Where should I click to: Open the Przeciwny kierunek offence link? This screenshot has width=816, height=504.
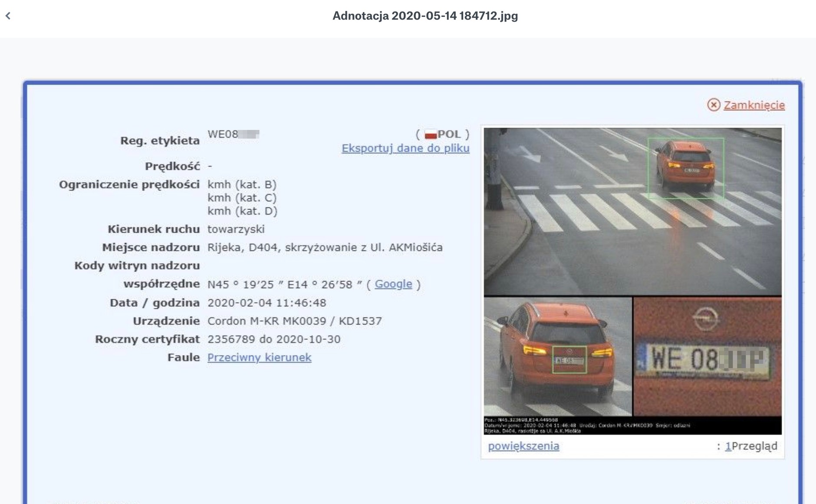tap(259, 357)
